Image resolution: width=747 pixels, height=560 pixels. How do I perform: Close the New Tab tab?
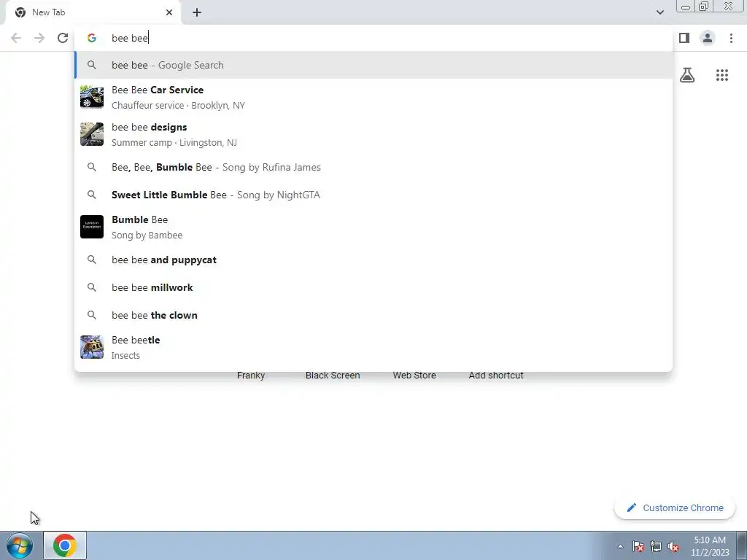[x=169, y=12]
